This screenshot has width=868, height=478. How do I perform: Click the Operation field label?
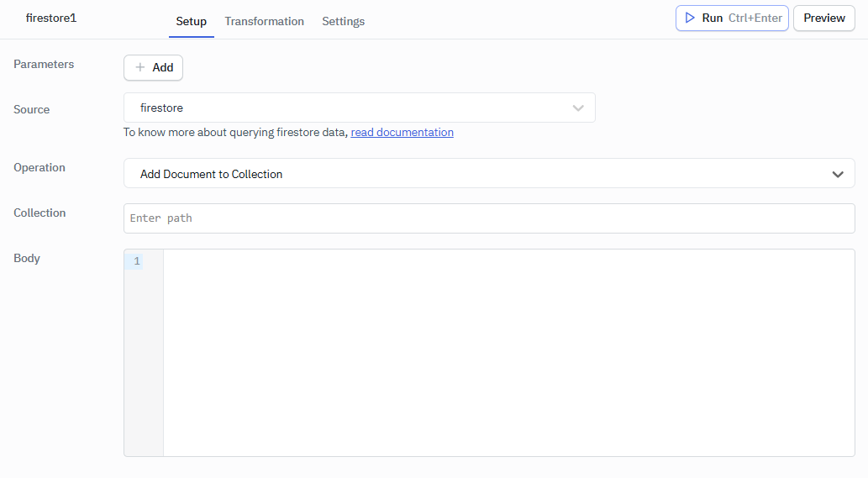[x=39, y=167]
